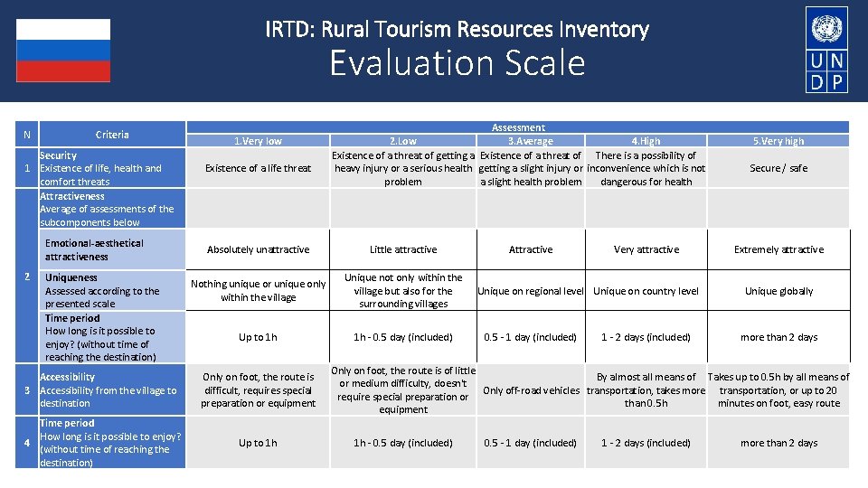Select the "heavy injury or a serious health problem" cell

(x=403, y=168)
